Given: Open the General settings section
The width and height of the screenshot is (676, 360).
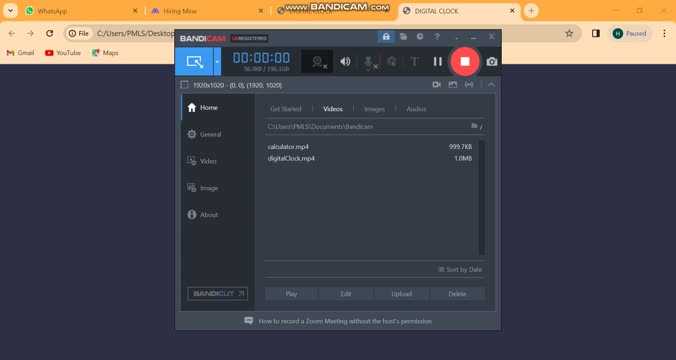Looking at the screenshot, I should click(x=218, y=134).
